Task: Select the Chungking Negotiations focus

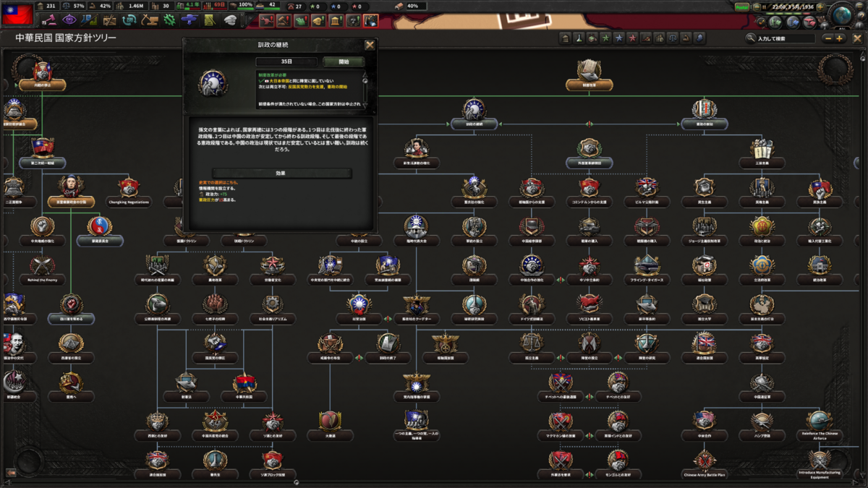Action: (129, 192)
